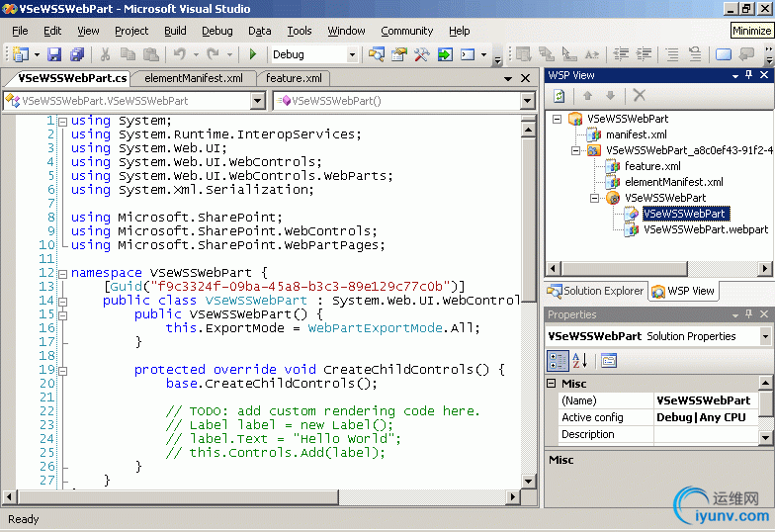
Task: Collapse the namespace VSeWSSWebPart code region
Action: (62, 273)
